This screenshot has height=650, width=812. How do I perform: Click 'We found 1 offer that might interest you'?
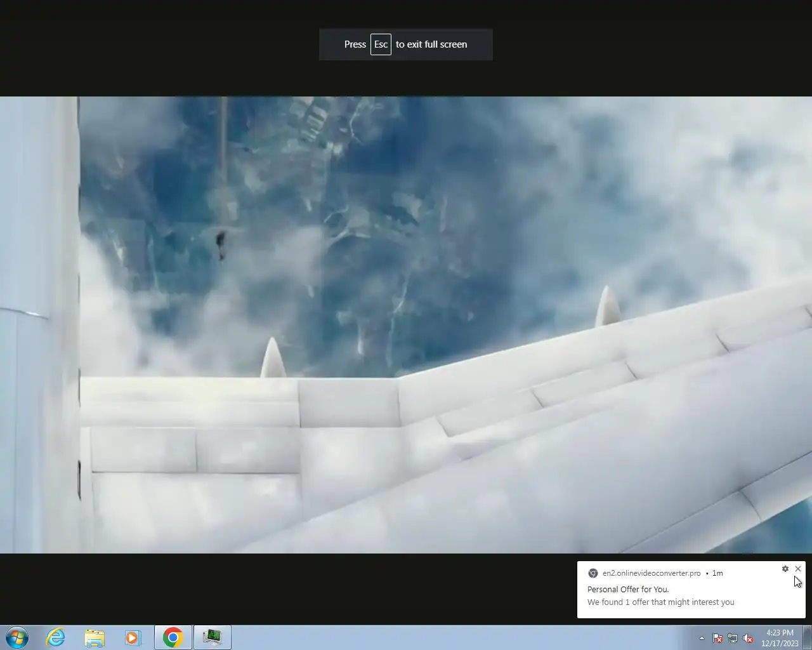click(x=660, y=602)
